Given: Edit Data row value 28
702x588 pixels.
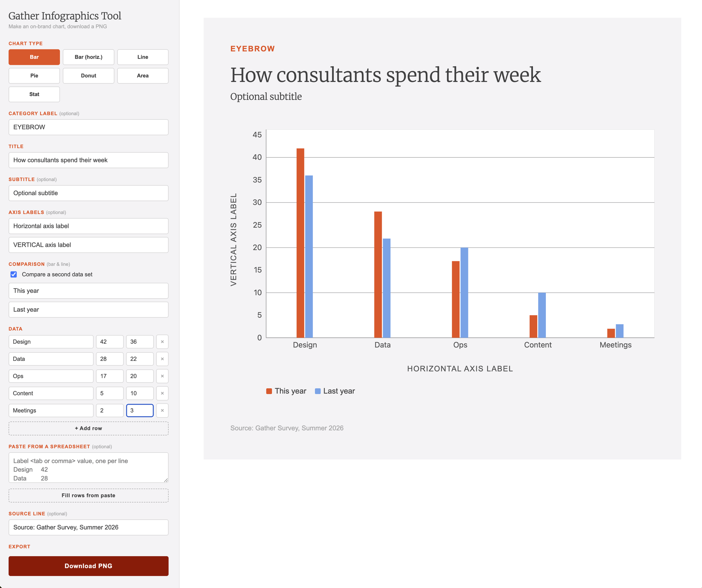Looking at the screenshot, I should 110,359.
